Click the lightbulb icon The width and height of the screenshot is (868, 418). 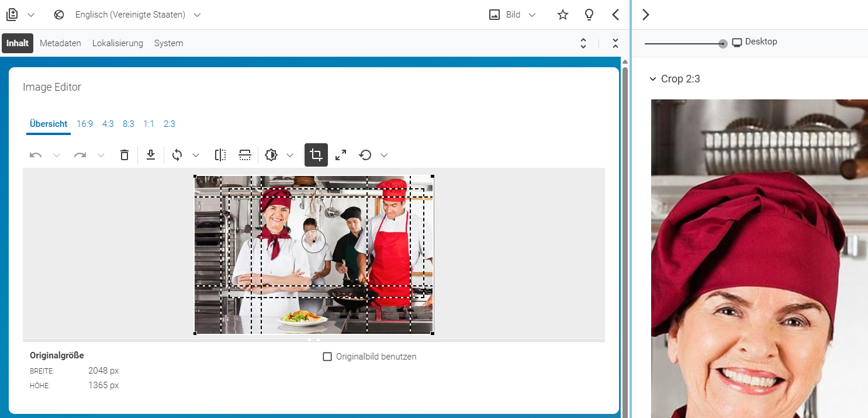589,15
